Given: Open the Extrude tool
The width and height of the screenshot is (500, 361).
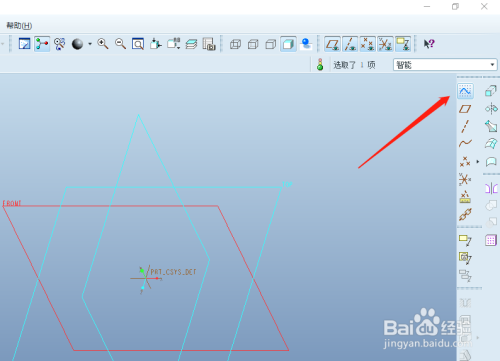Looking at the screenshot, I should 491,91.
